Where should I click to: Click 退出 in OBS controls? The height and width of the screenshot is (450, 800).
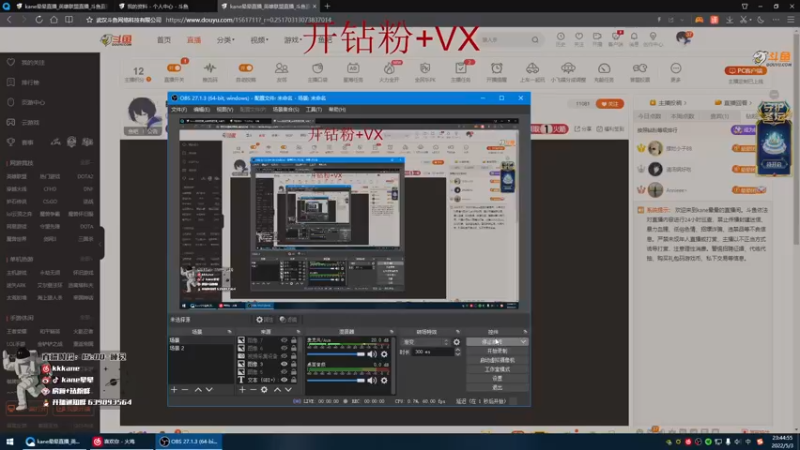tap(497, 387)
